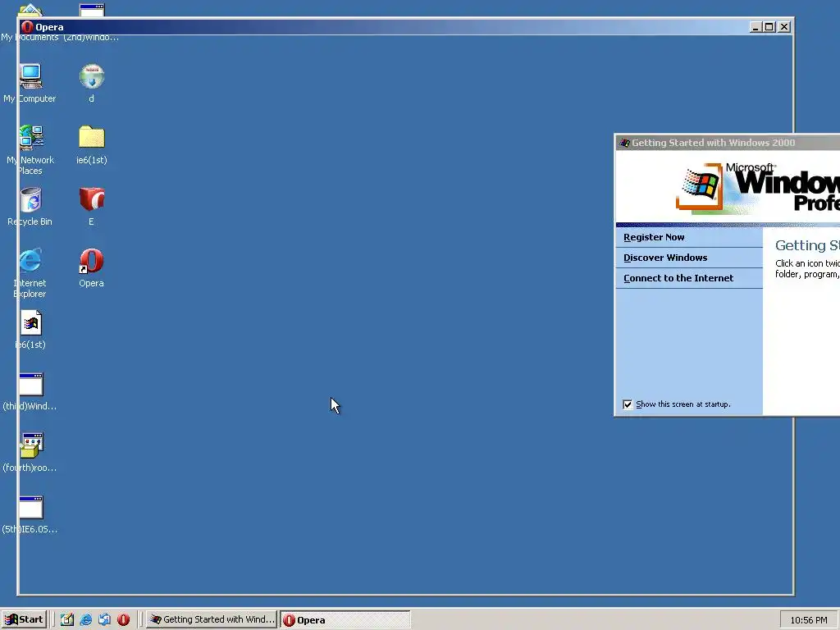Open the Start menu
The image size is (840, 630).
pyautogui.click(x=24, y=620)
